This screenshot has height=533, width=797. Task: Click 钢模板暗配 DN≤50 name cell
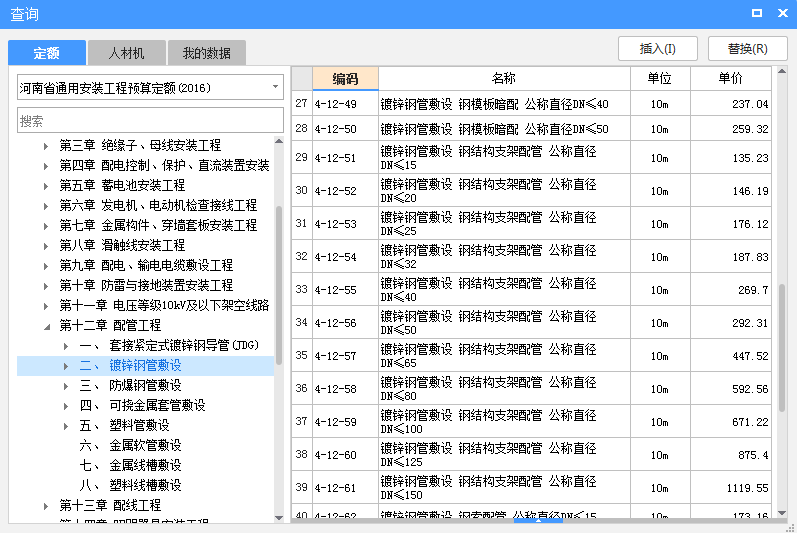coord(504,129)
